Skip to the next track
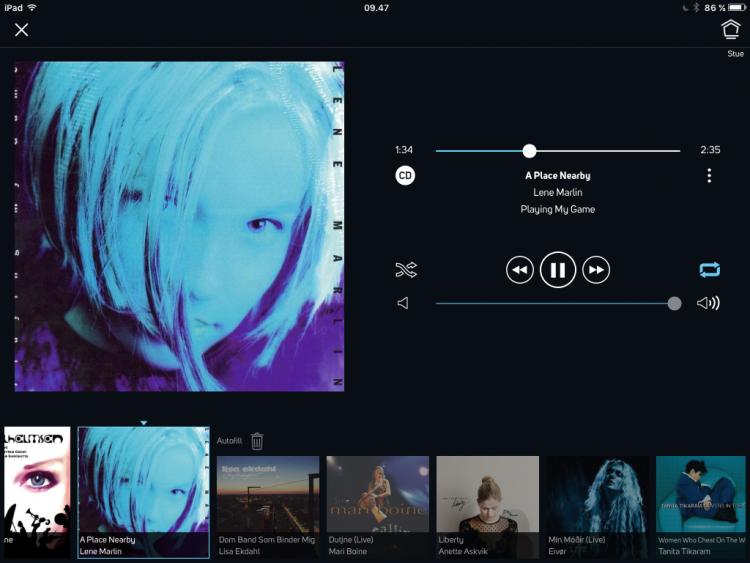Screen dimensions: 750x563 click(596, 270)
